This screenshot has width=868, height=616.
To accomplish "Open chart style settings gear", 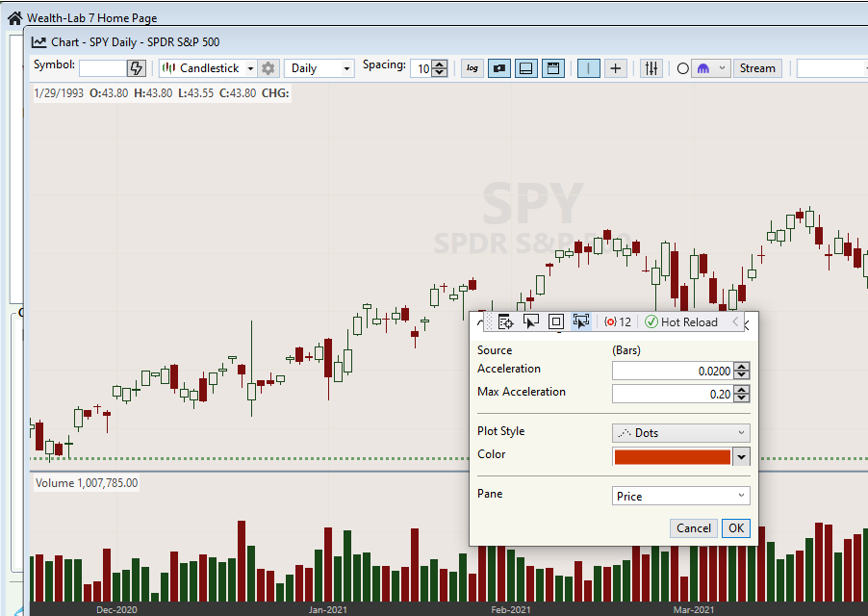I will (x=268, y=68).
